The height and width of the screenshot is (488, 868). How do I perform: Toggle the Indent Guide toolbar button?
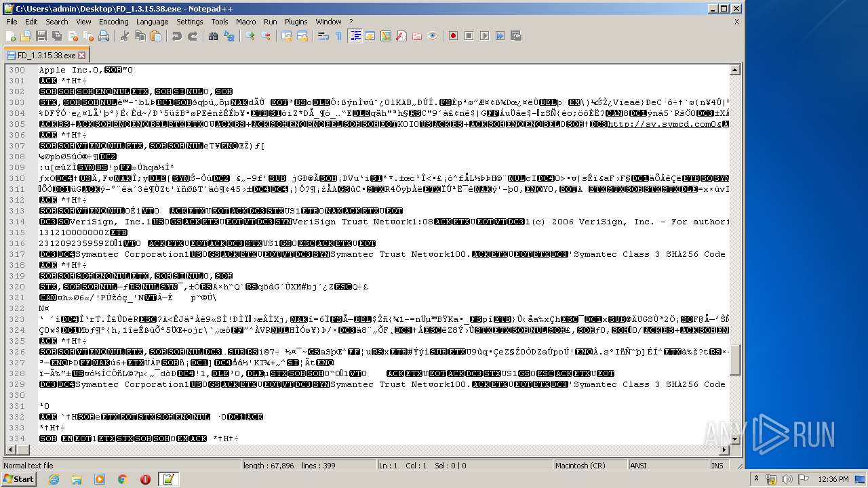(x=355, y=36)
